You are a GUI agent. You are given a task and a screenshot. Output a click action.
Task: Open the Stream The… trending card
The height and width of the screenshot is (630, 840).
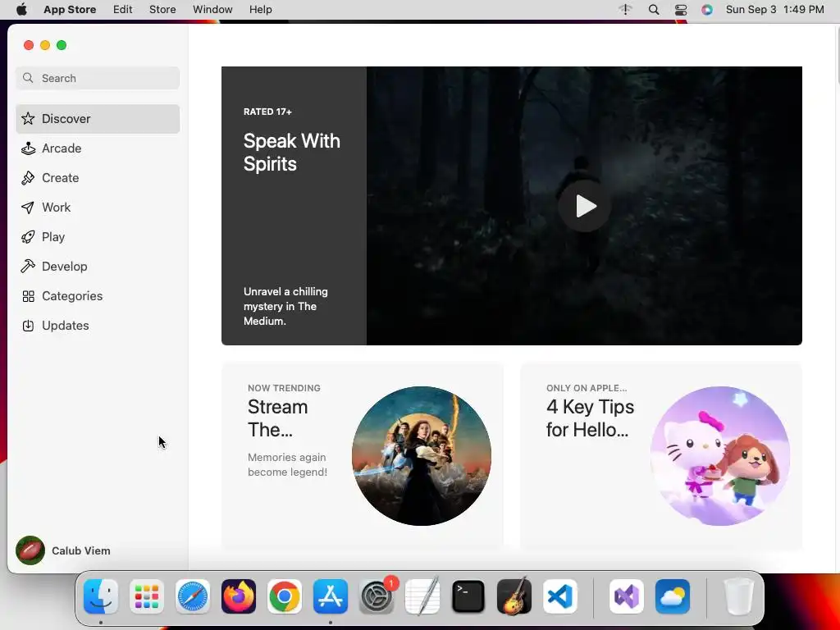pyautogui.click(x=363, y=456)
